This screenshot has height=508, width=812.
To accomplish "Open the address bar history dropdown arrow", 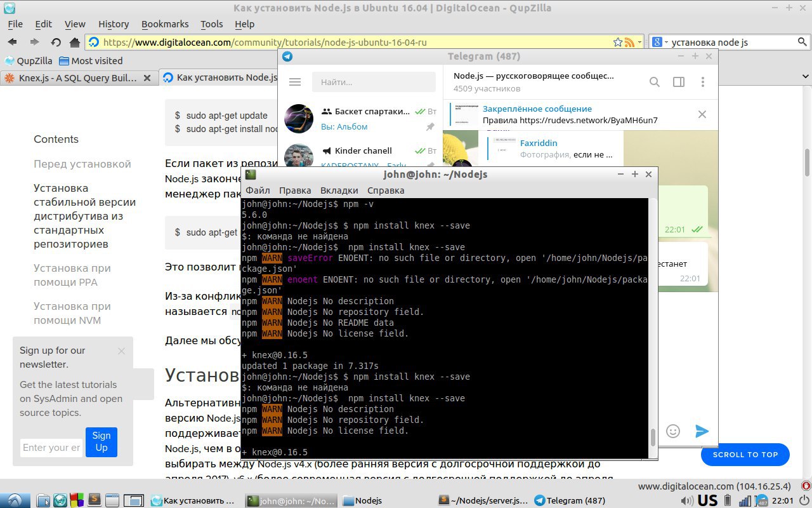I will click(639, 42).
